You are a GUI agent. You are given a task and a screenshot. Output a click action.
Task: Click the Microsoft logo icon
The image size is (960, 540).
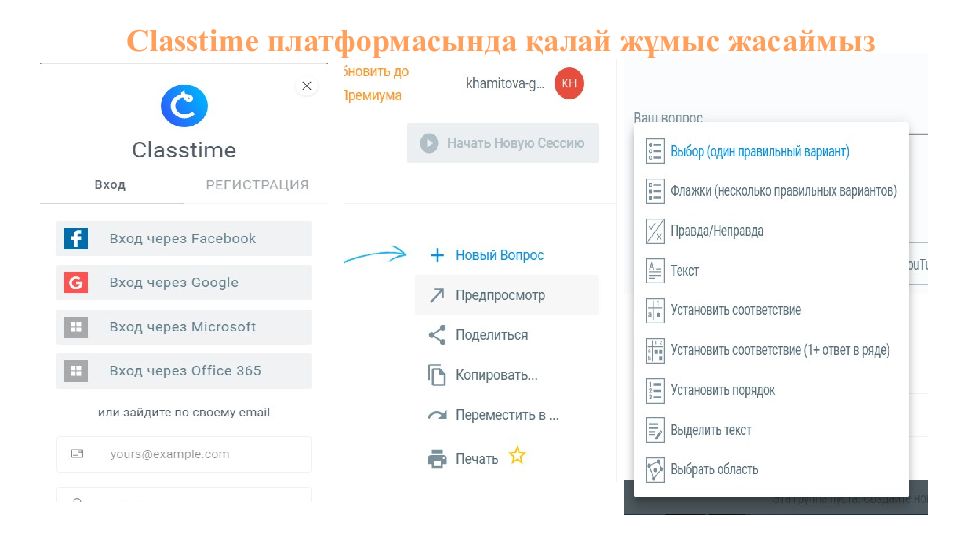pos(76,327)
